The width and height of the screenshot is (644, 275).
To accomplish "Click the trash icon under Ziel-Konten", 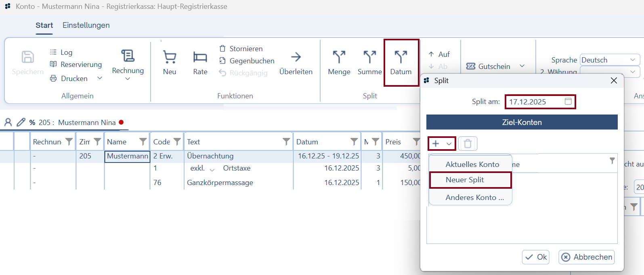I will [x=468, y=144].
